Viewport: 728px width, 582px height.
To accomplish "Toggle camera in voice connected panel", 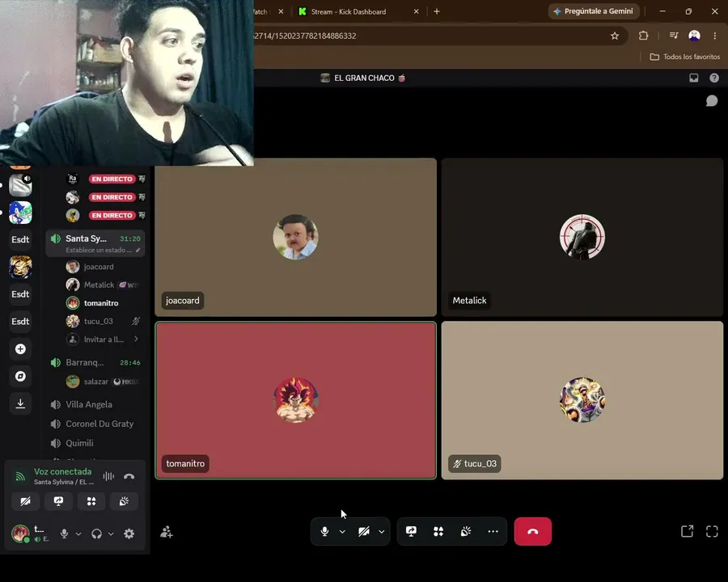I will click(26, 501).
